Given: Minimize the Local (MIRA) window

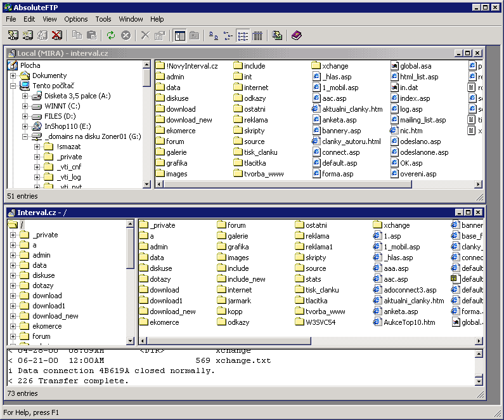Looking at the screenshot, I should pyautogui.click(x=459, y=53).
